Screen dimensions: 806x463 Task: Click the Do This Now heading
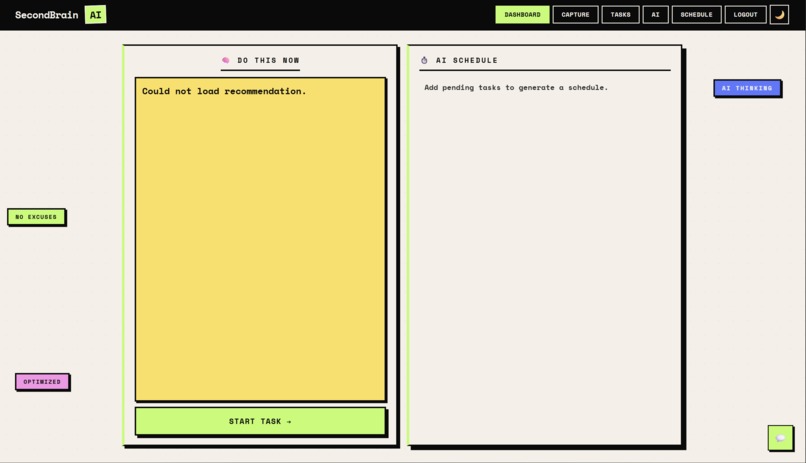click(268, 60)
